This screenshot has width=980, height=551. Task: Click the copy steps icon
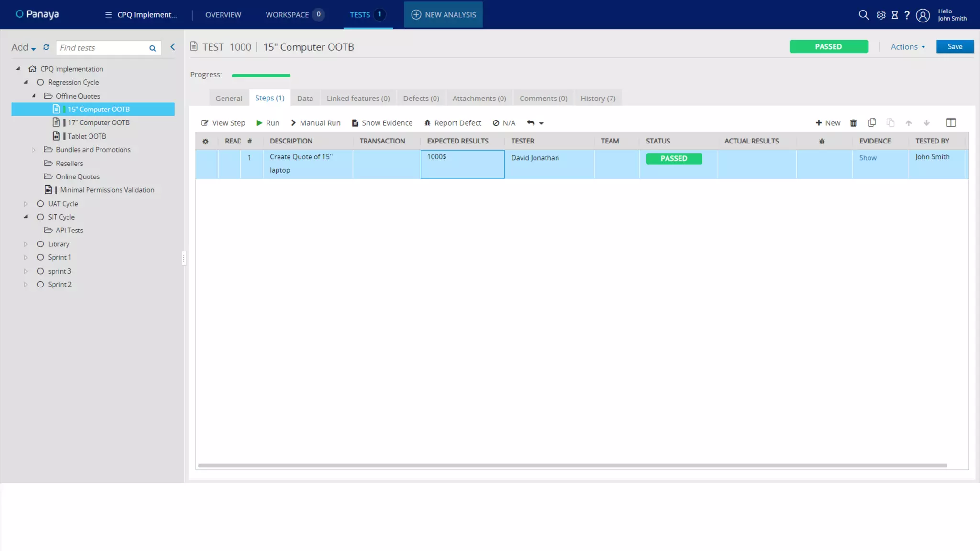click(872, 122)
